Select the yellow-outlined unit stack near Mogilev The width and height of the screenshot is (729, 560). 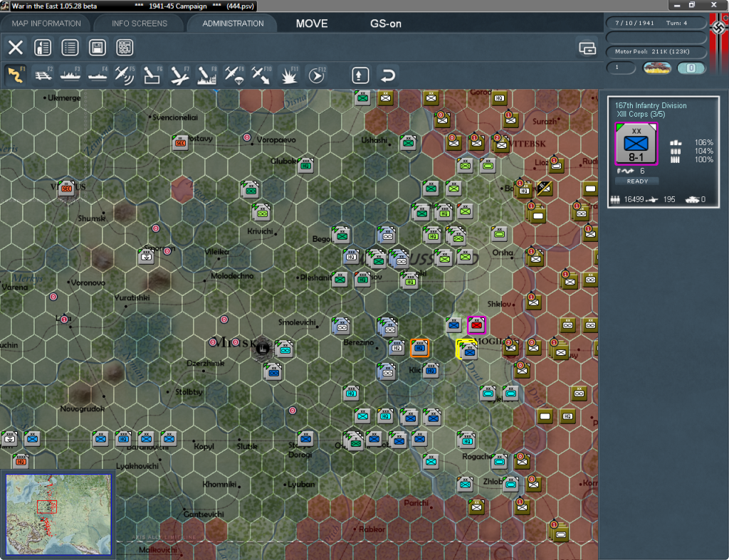[x=467, y=349]
